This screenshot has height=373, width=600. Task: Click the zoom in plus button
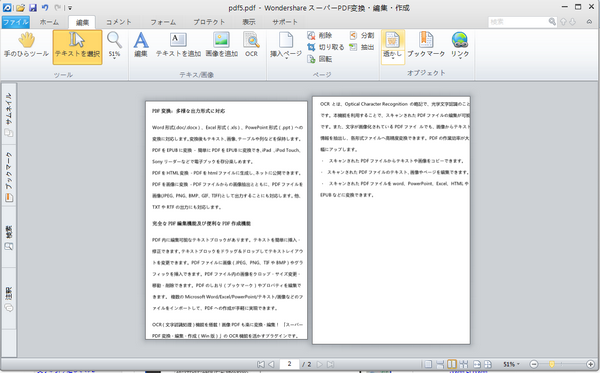(x=591, y=364)
